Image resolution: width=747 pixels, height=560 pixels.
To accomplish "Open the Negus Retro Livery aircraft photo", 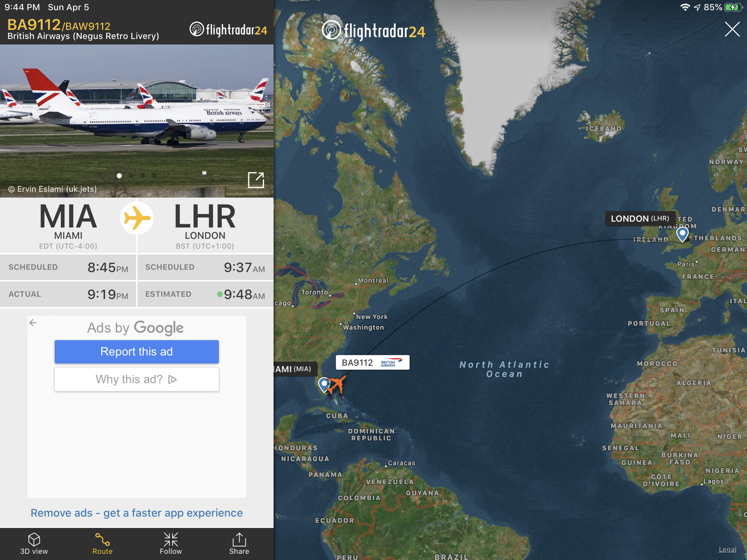I will click(x=137, y=121).
